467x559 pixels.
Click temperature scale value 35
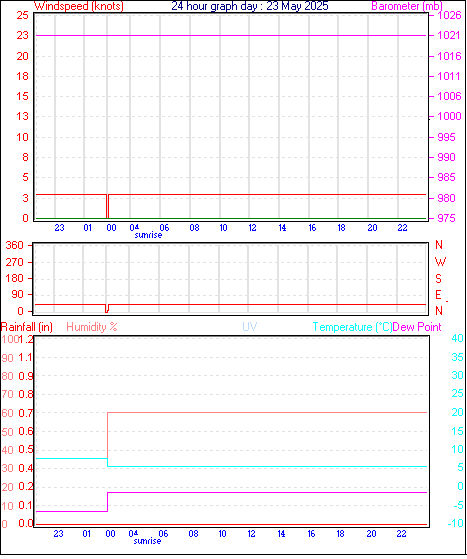(457, 357)
